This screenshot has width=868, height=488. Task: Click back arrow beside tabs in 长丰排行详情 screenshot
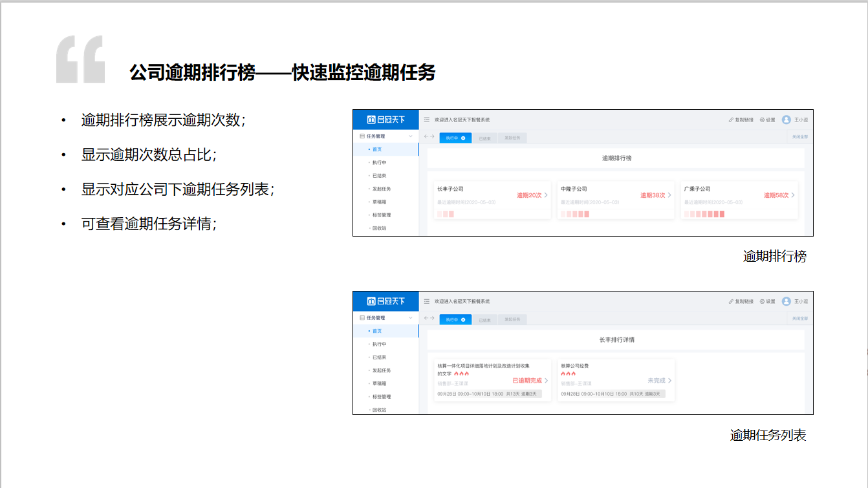click(426, 319)
